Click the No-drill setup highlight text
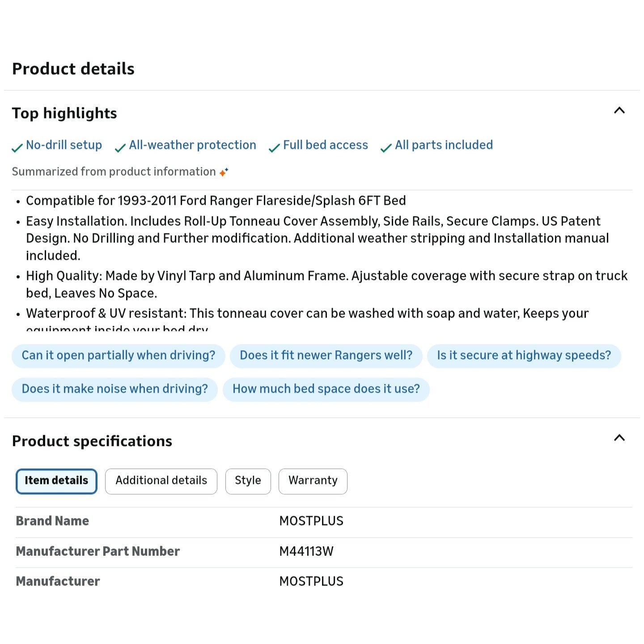Image resolution: width=644 pixels, height=644 pixels. (64, 145)
